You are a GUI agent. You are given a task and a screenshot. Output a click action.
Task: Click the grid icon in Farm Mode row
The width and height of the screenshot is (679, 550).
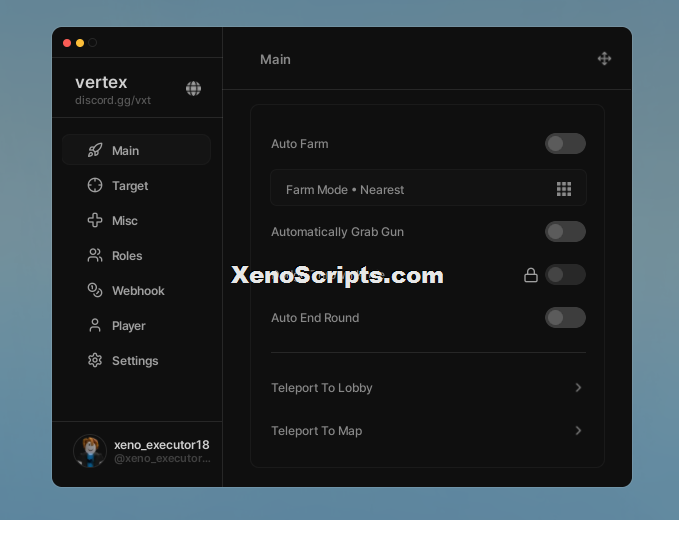pyautogui.click(x=564, y=189)
